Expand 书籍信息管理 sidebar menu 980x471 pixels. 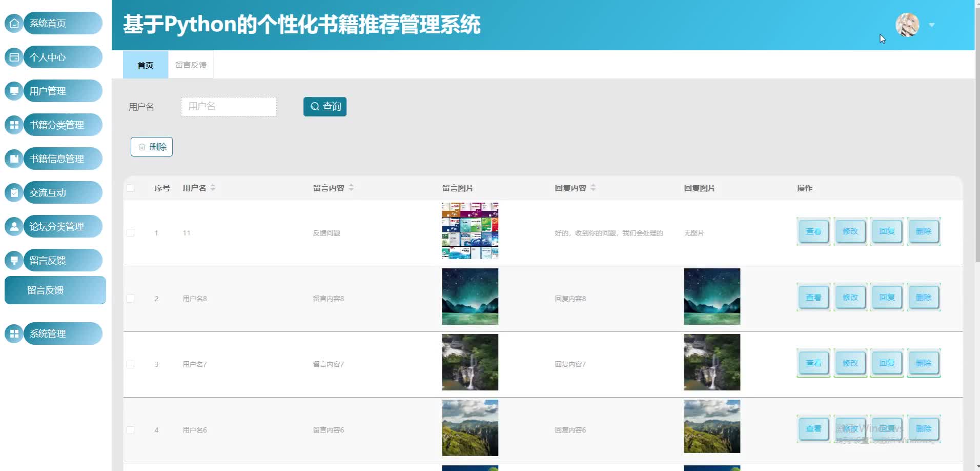click(63, 159)
